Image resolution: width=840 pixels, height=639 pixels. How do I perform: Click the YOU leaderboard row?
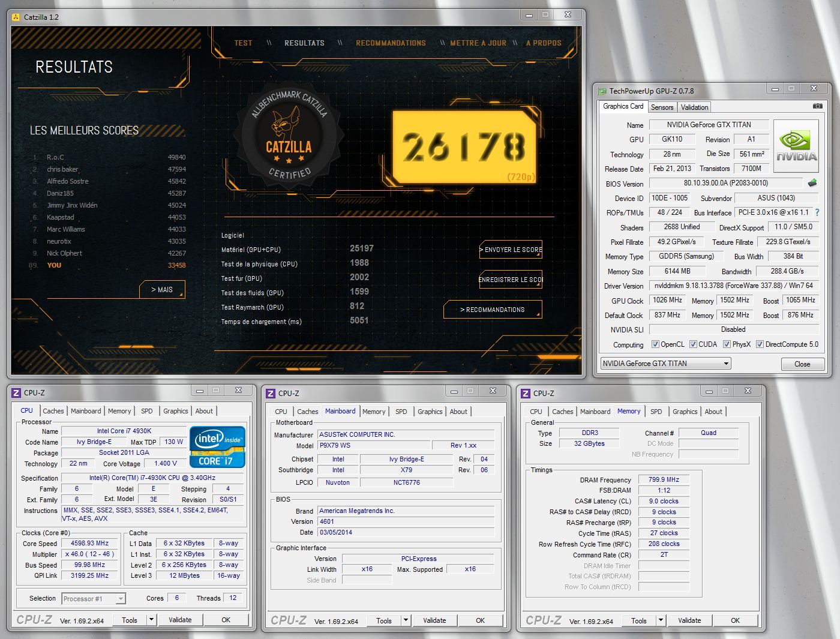click(x=109, y=265)
